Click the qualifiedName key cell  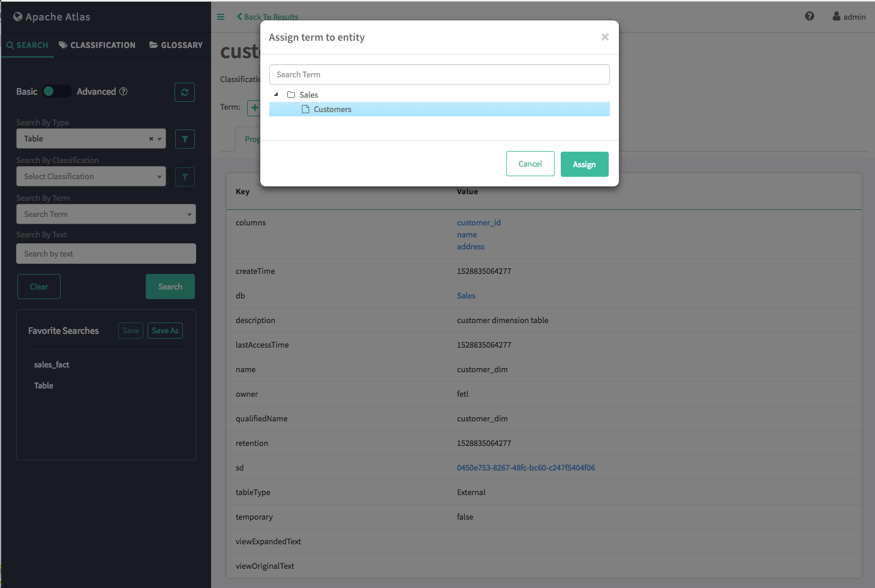pos(261,418)
